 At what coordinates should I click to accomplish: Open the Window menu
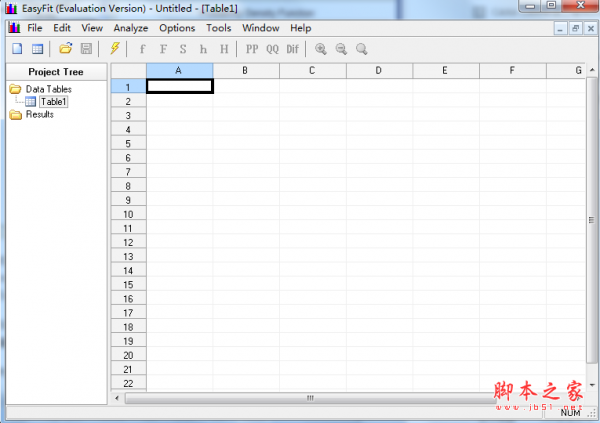point(261,28)
